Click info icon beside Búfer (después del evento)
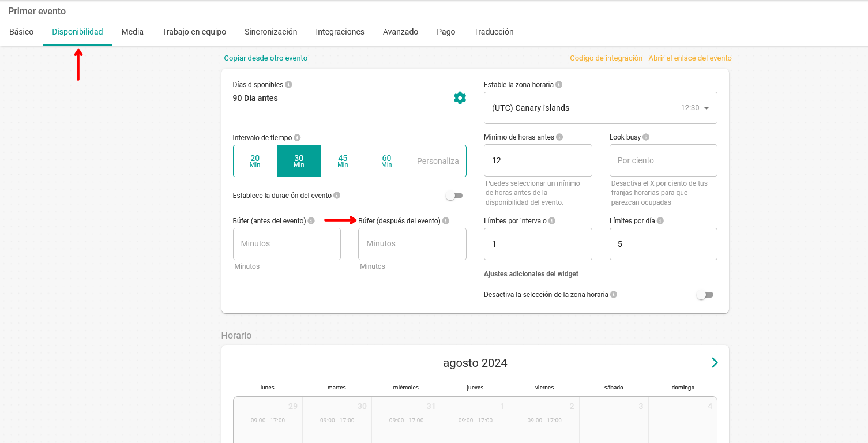The width and height of the screenshot is (868, 443). 446,221
